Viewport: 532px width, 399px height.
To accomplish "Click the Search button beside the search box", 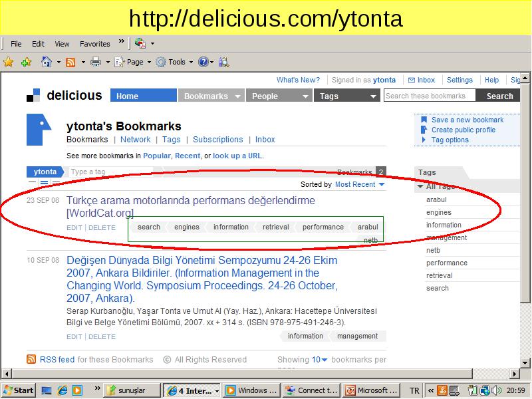I will (497, 96).
